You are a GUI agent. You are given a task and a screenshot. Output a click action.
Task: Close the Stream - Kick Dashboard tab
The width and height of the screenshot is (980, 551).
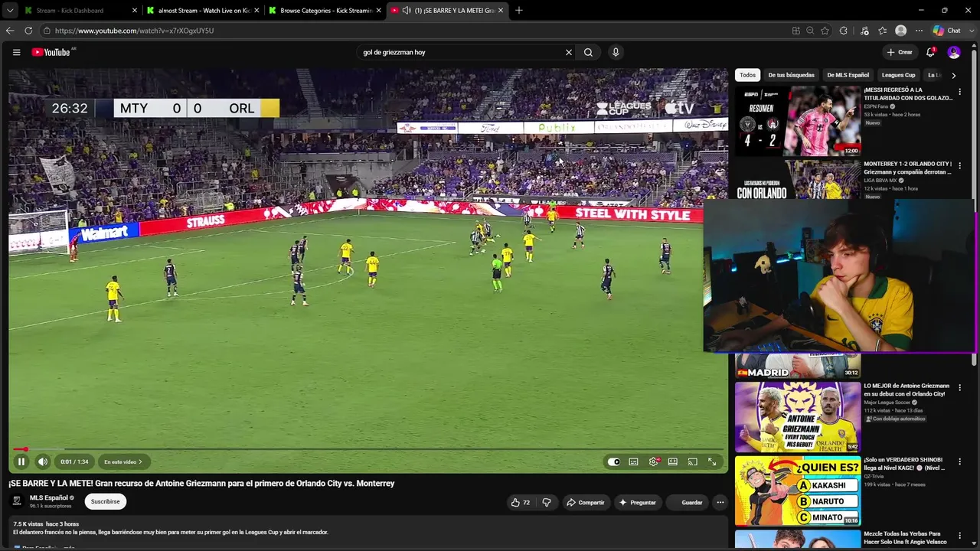135,11
